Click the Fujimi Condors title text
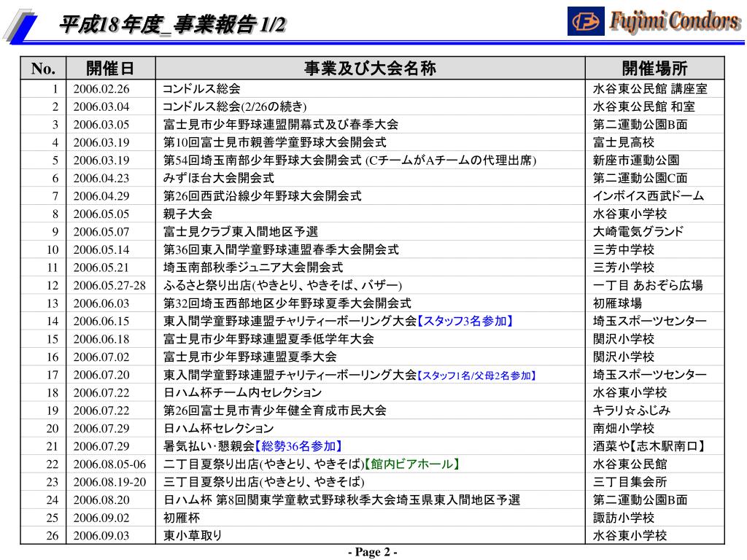This screenshot has width=747, height=560. coord(675,21)
